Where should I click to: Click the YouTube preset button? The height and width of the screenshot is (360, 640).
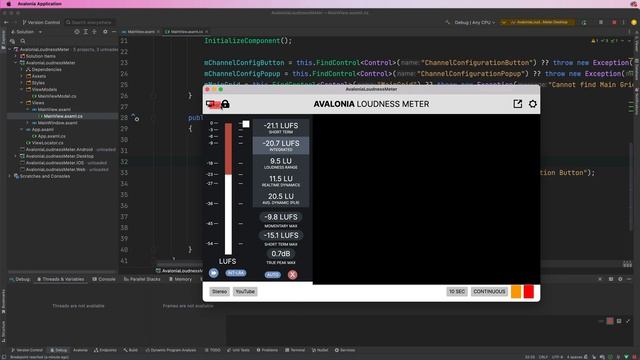click(245, 291)
